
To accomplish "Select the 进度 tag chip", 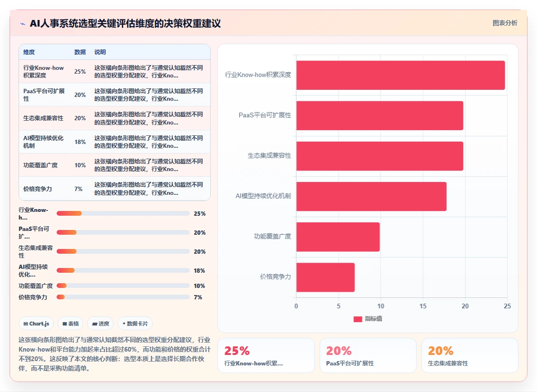I will 101,324.
